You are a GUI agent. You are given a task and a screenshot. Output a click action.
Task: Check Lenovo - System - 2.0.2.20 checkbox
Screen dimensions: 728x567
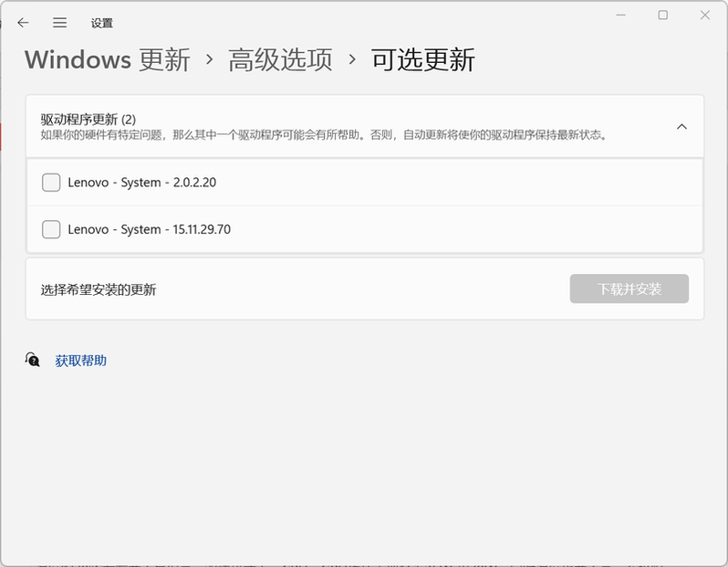51,183
